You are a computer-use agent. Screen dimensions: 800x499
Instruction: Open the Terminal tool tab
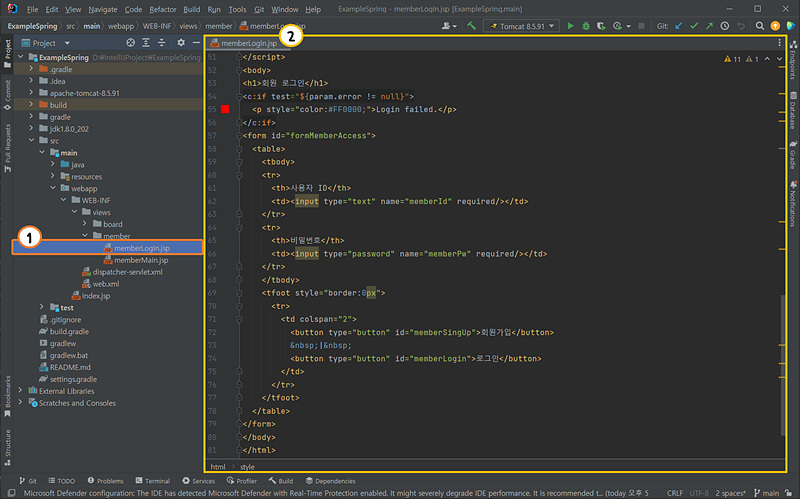coord(153,481)
